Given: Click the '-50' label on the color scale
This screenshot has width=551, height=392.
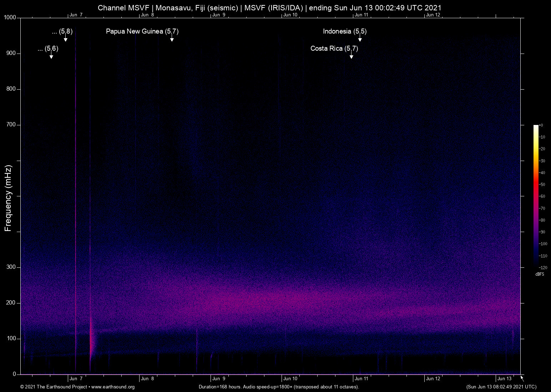Looking at the screenshot, I should pyautogui.click(x=542, y=185).
